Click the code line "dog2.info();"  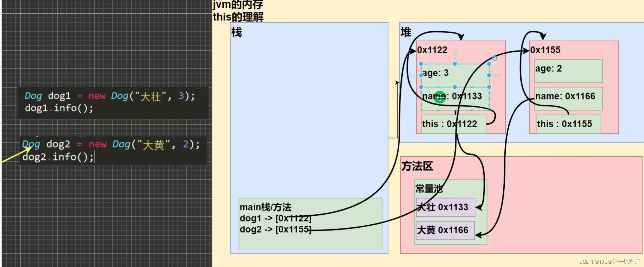click(x=58, y=157)
